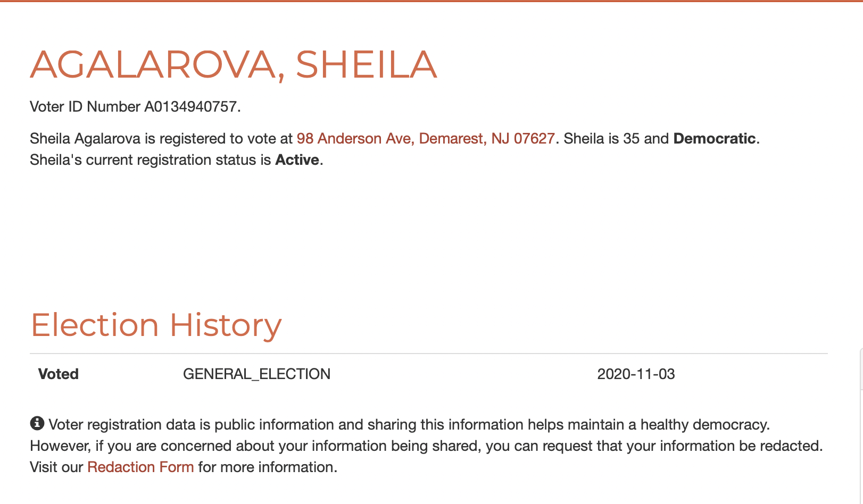863x504 pixels.
Task: Click the text 'Sheila is 35 and'
Action: click(616, 139)
